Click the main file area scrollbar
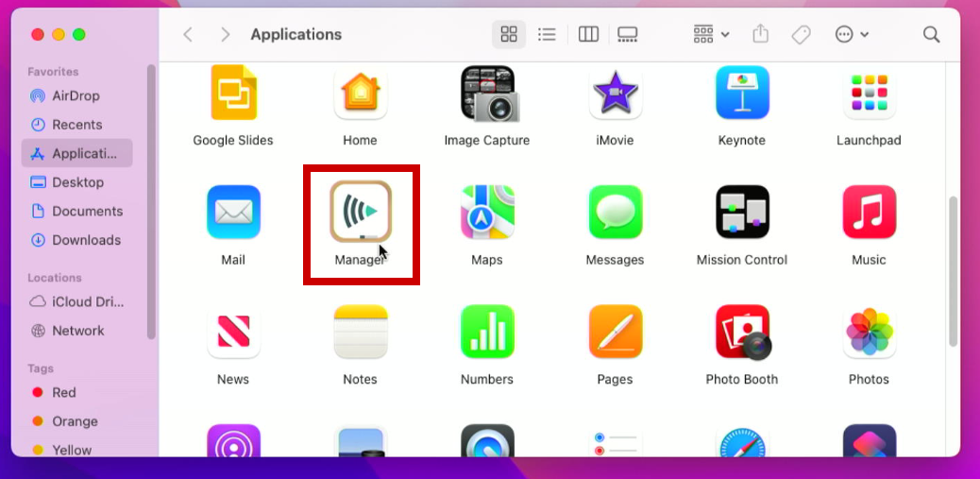 953,271
